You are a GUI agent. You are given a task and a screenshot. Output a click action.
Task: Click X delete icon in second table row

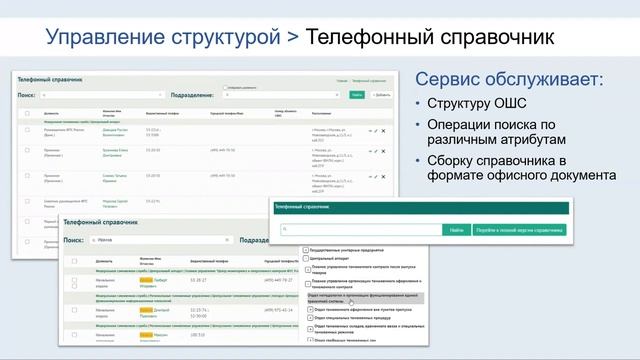383,151
